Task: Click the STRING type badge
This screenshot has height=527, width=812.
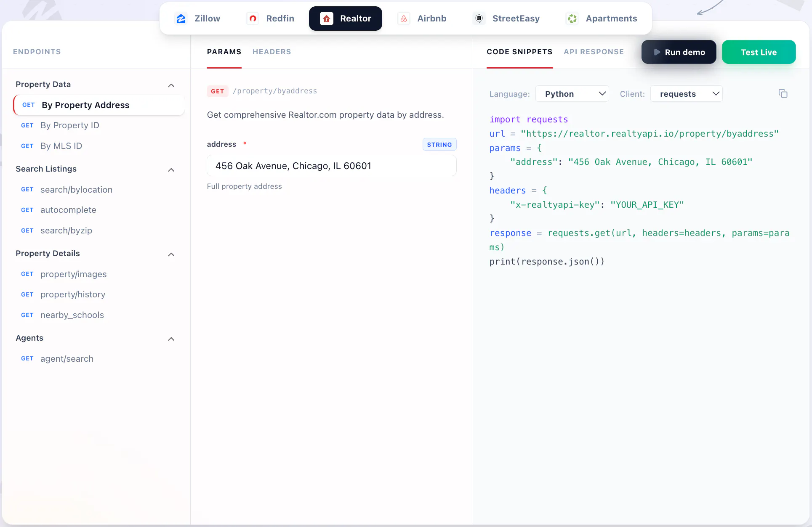Action: 439,144
